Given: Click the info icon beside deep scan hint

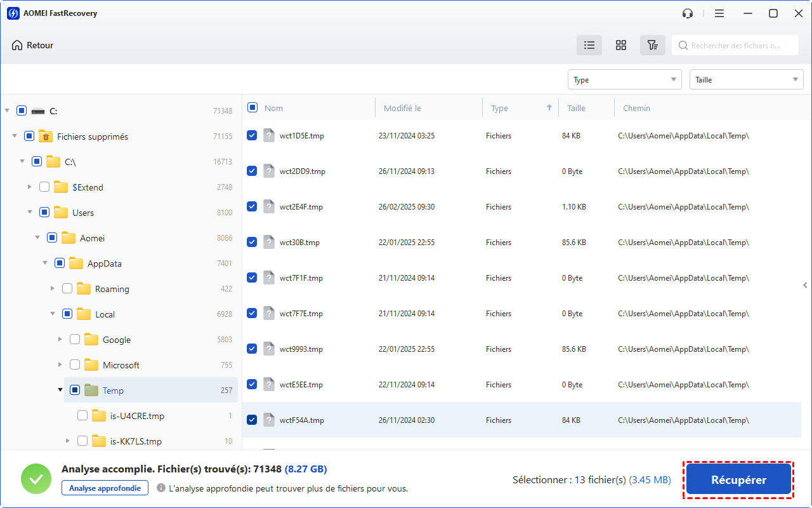Looking at the screenshot, I should pos(161,488).
